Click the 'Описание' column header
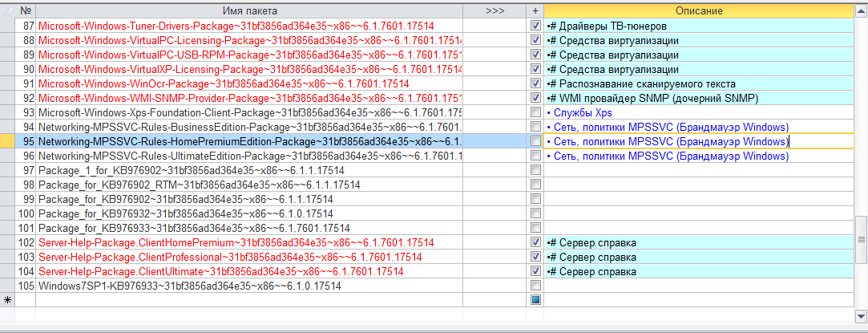The height and width of the screenshot is (333, 868). pos(698,10)
